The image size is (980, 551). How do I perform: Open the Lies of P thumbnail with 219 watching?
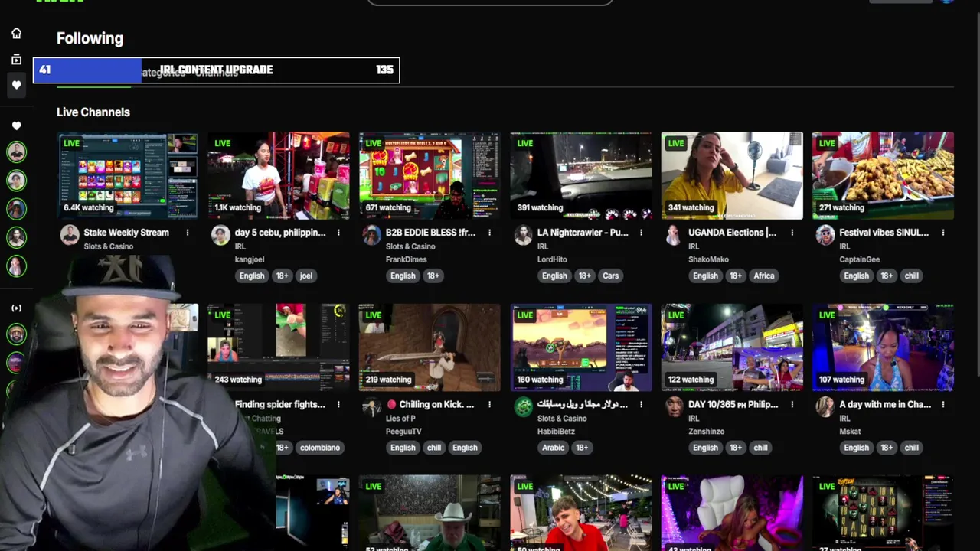click(x=430, y=347)
